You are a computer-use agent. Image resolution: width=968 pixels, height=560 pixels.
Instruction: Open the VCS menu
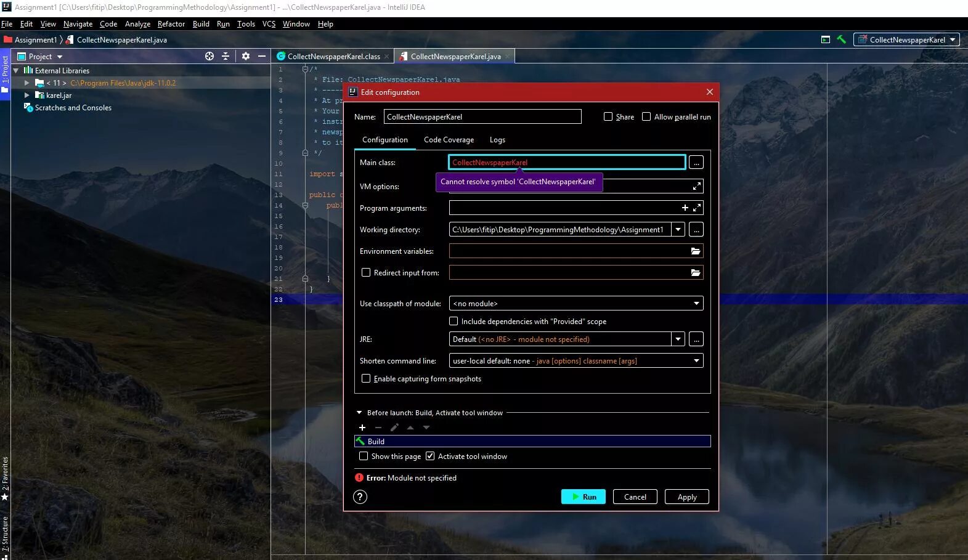coord(269,24)
